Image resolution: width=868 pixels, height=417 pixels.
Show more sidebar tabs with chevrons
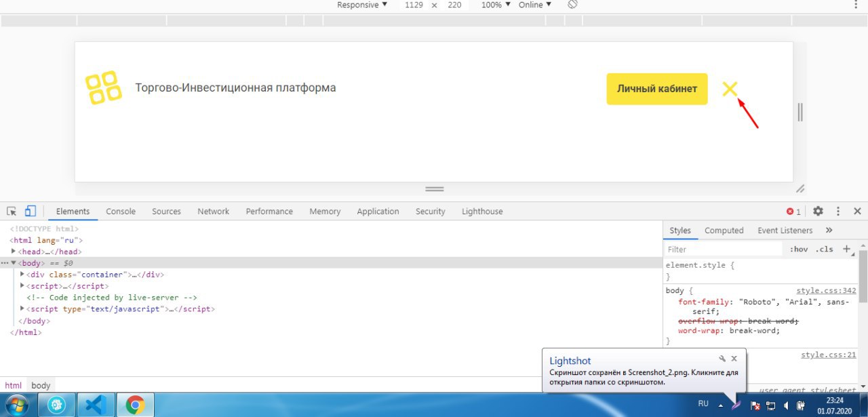coord(829,231)
